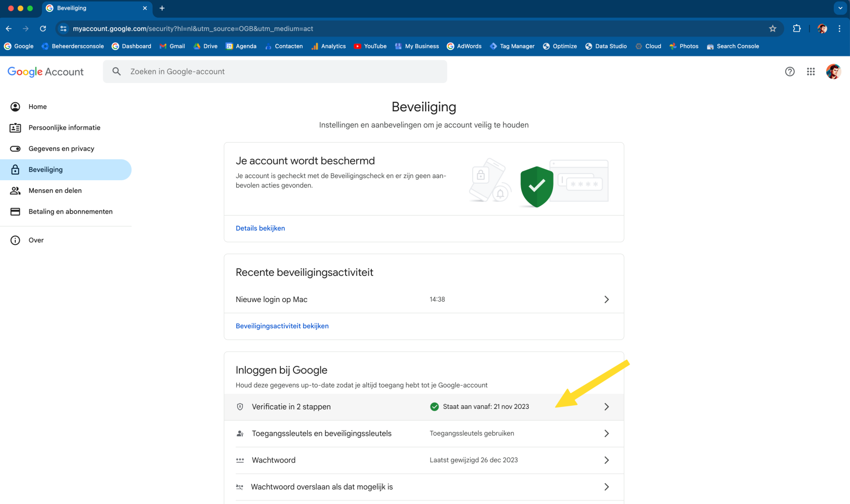
Task: Open the AdWords bookmark
Action: click(x=464, y=46)
